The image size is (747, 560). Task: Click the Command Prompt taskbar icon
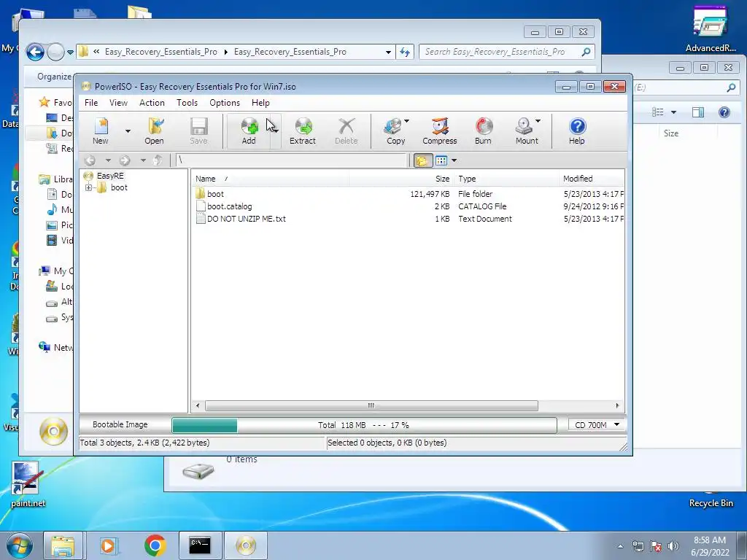coord(200,545)
